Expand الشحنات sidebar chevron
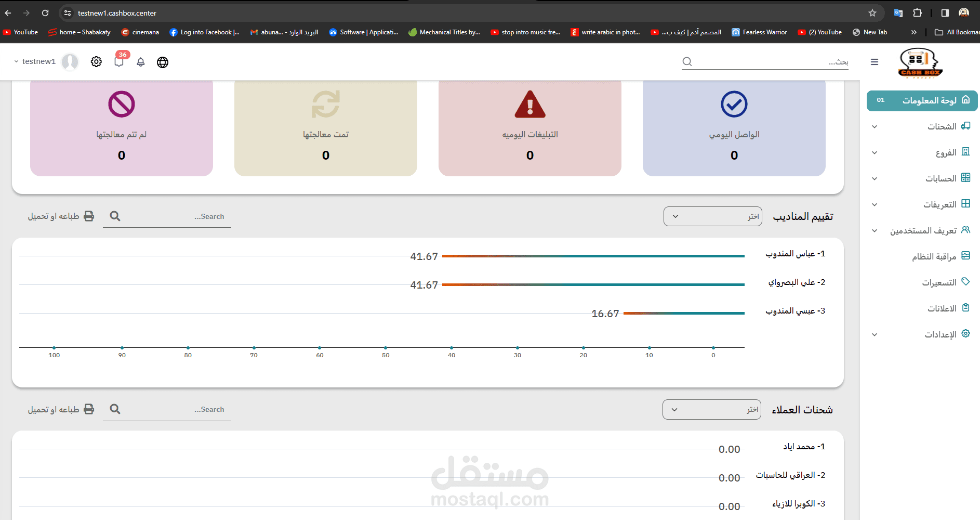Viewport: 980px width, 520px height. coord(875,127)
